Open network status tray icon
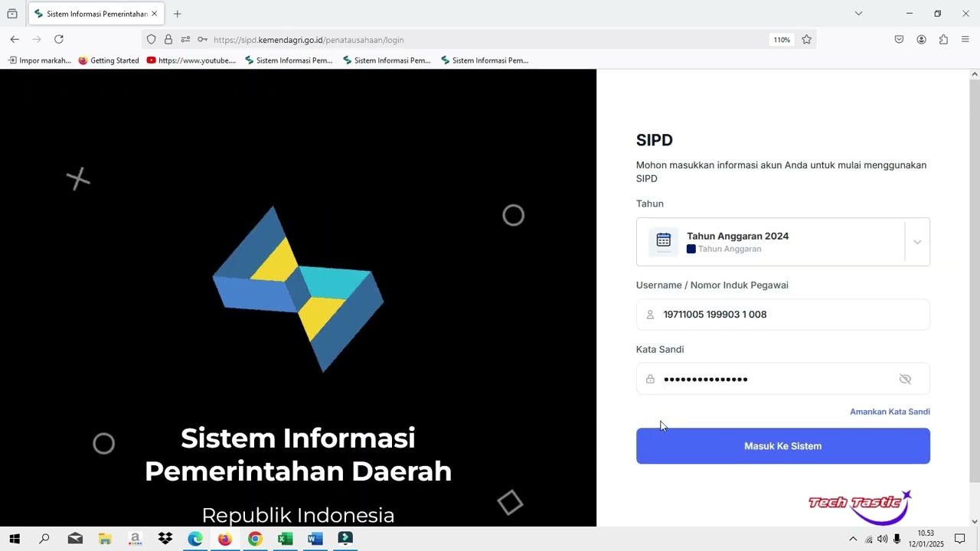Screen dimensions: 980x551 pyautogui.click(x=868, y=539)
